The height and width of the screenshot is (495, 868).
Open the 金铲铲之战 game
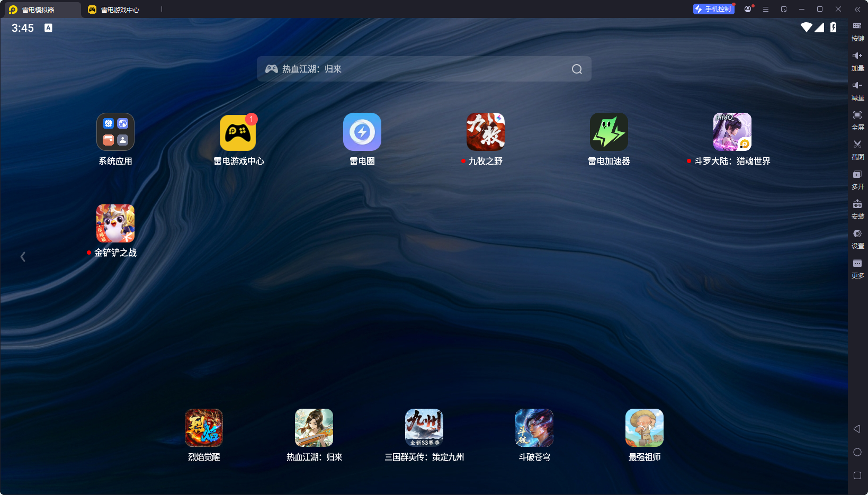[115, 223]
